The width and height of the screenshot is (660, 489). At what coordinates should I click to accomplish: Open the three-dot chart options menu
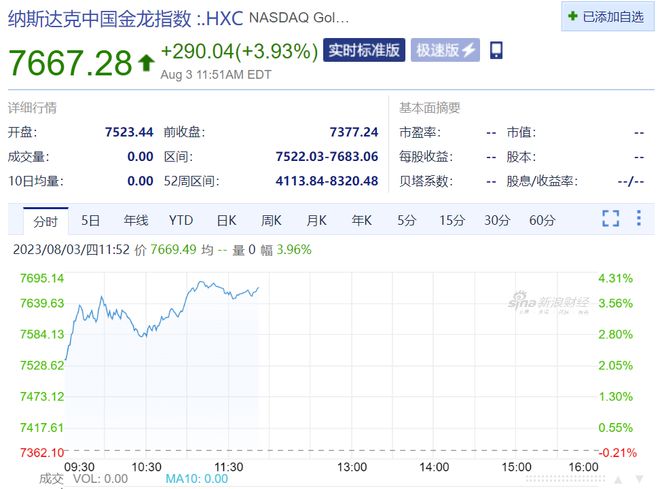pos(639,218)
